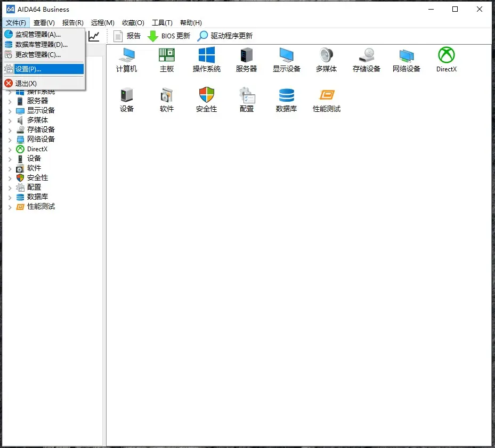Screen dimensions: 495x448
Task: Open the 安全性 shield icon in main pane
Action: (206, 100)
